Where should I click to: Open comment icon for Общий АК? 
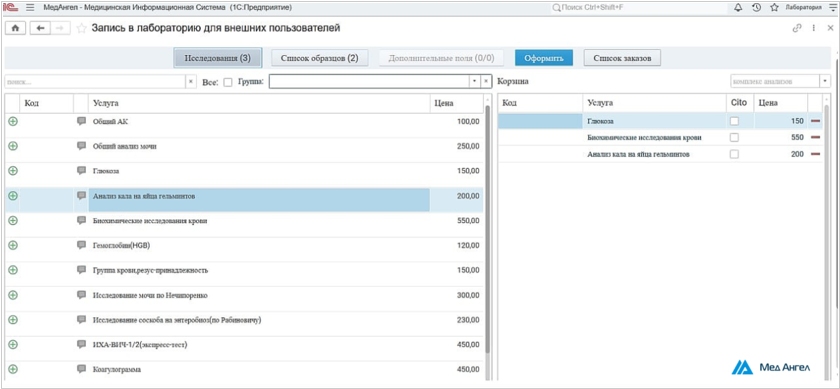[x=81, y=121]
